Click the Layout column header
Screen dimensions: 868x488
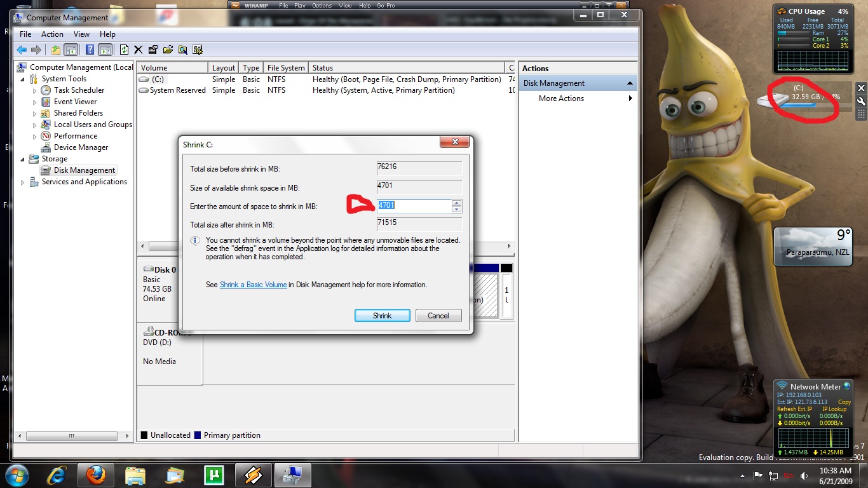pyautogui.click(x=224, y=68)
